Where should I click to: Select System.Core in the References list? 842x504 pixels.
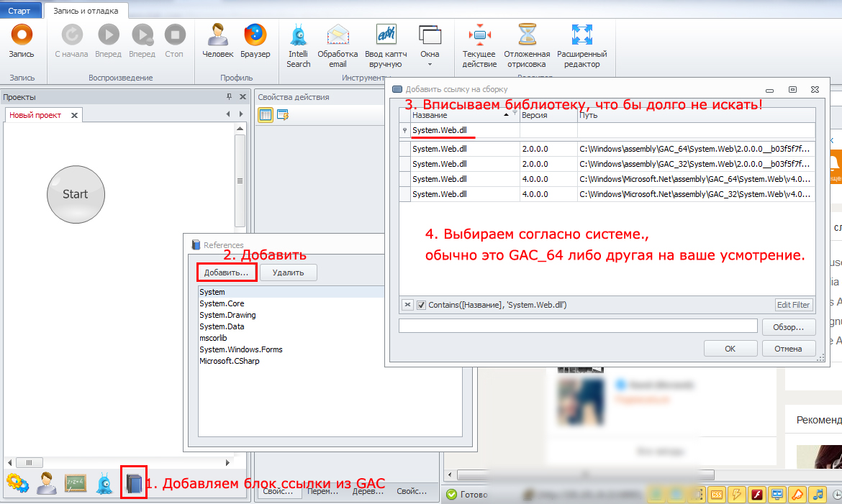[222, 303]
